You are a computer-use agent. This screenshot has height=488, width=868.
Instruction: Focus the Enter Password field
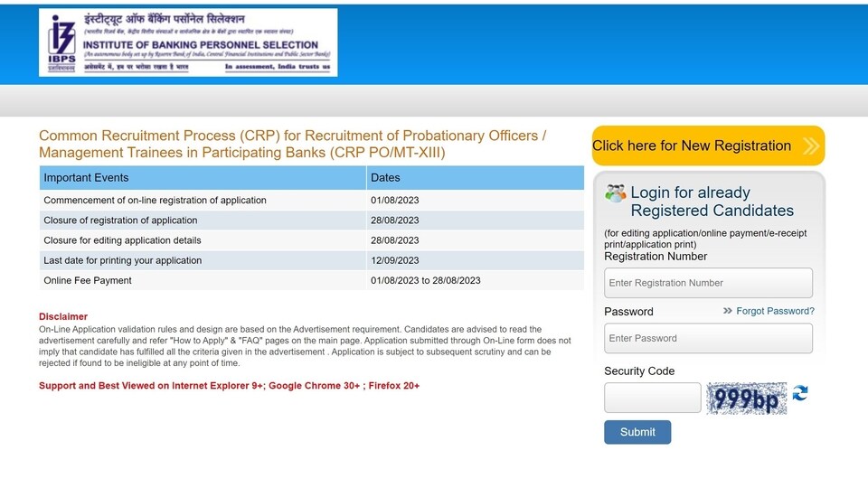tap(709, 338)
